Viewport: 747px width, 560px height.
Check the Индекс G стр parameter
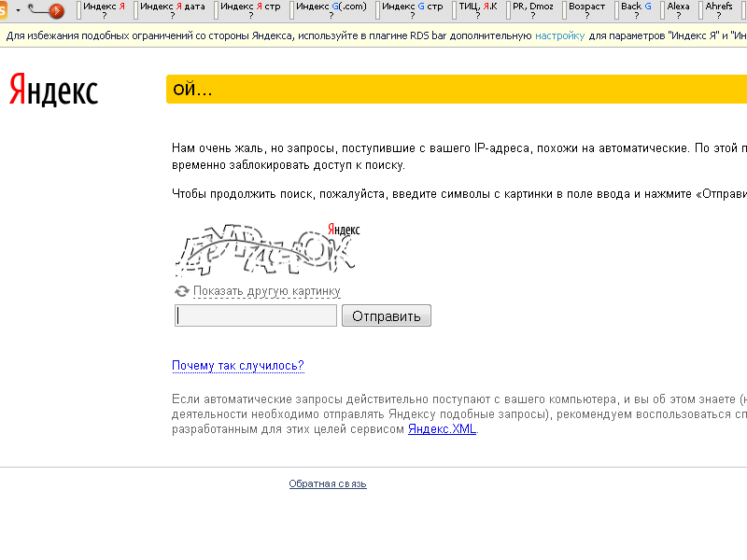[x=412, y=10]
